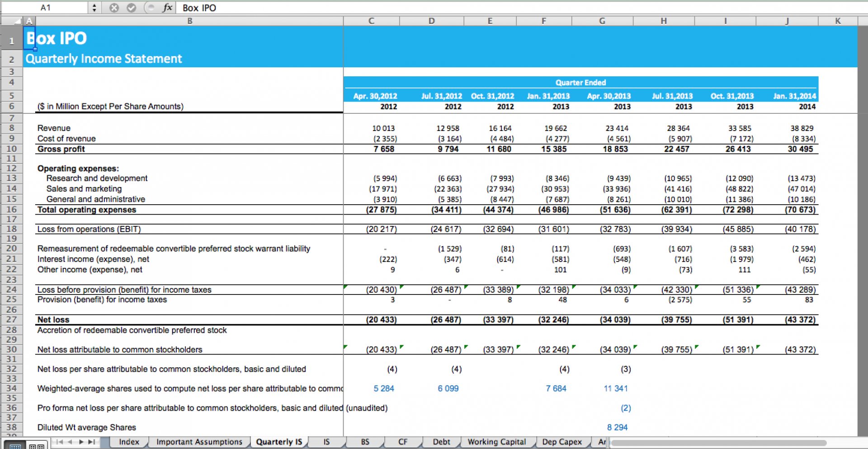
Task: Click the Research and development label
Action: pyautogui.click(x=97, y=178)
